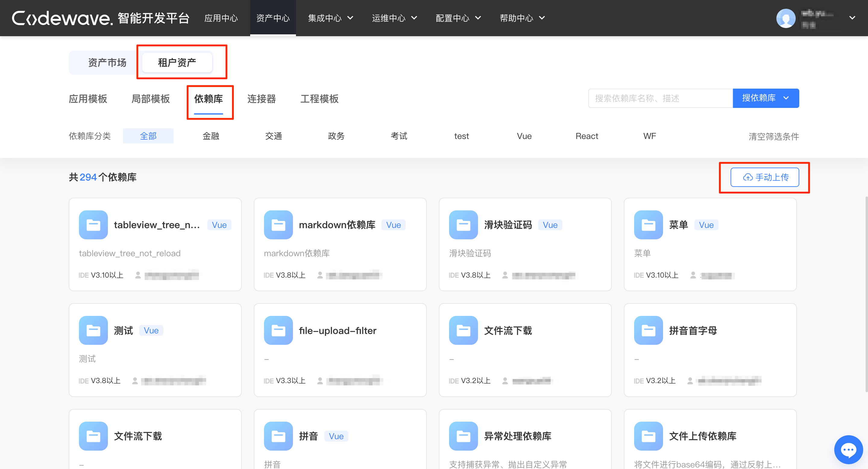Click 'tableview_tree_not_reload' description text
The image size is (868, 469).
pyautogui.click(x=130, y=253)
